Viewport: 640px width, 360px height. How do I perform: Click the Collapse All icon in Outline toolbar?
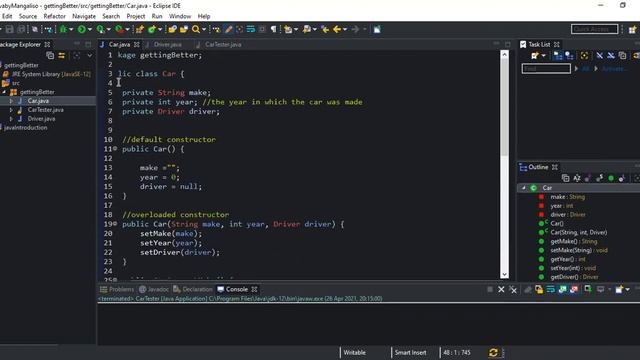(x=565, y=178)
